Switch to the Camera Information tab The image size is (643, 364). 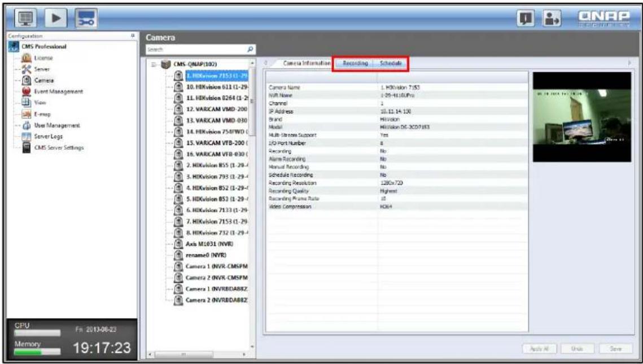point(307,63)
